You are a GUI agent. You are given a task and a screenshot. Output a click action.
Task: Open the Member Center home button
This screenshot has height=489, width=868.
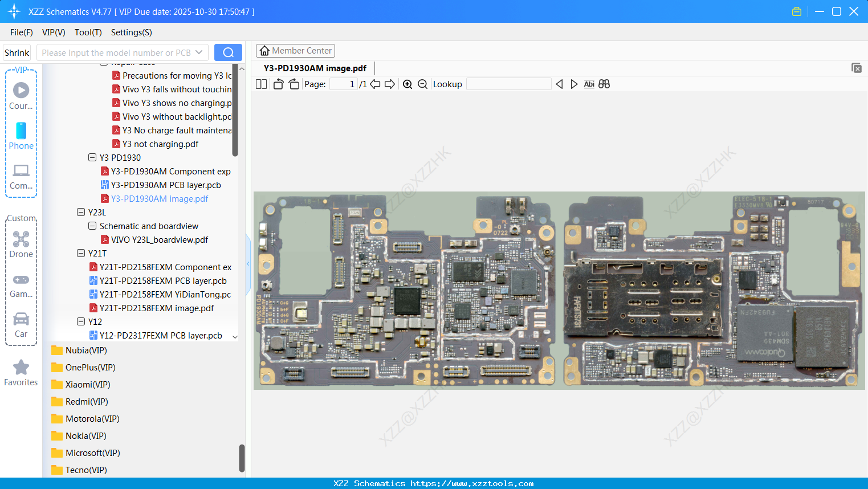(295, 51)
